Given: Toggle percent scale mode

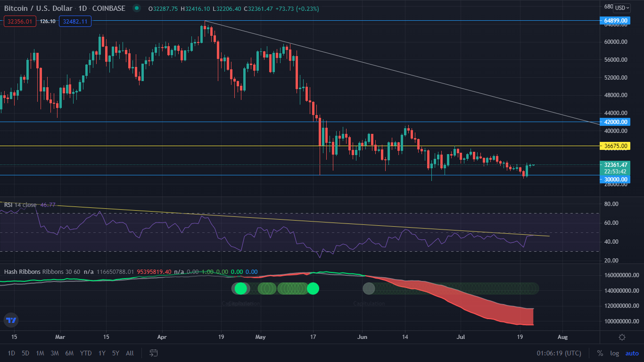Looking at the screenshot, I should click(x=600, y=353).
